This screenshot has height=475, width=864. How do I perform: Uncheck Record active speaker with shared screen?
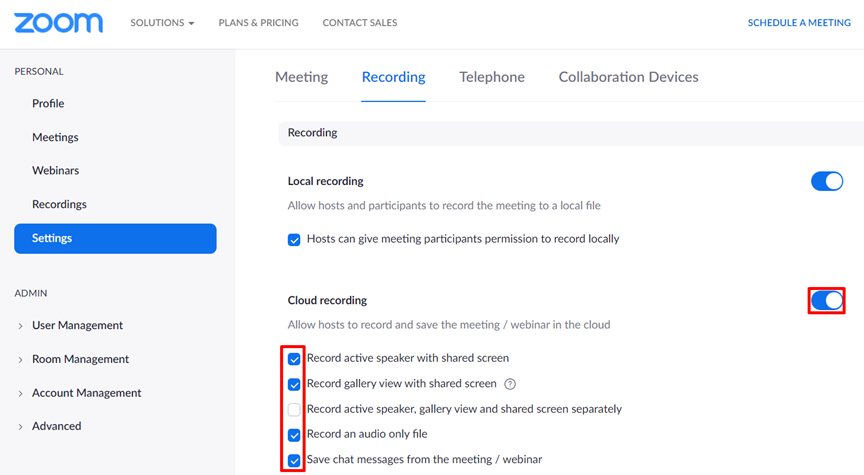click(294, 359)
